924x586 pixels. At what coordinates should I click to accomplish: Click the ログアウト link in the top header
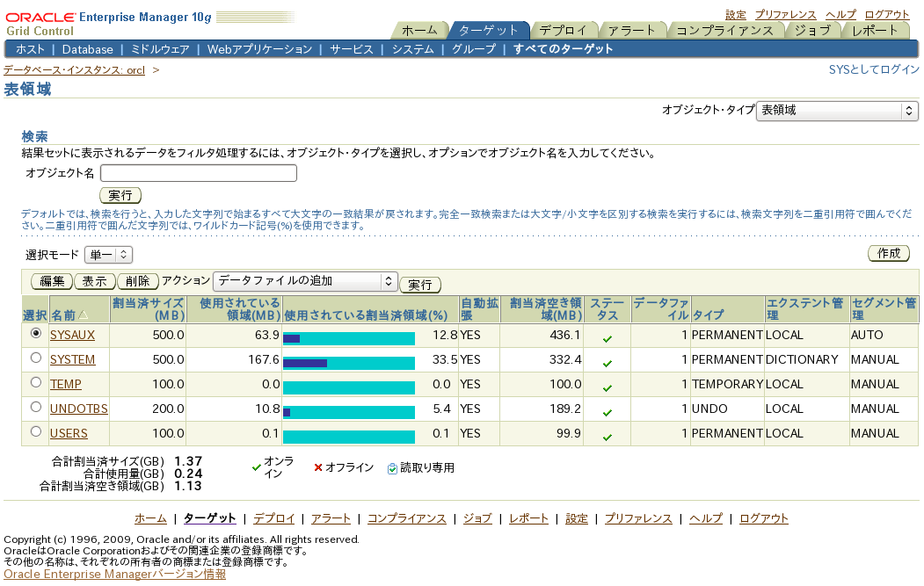click(x=887, y=15)
